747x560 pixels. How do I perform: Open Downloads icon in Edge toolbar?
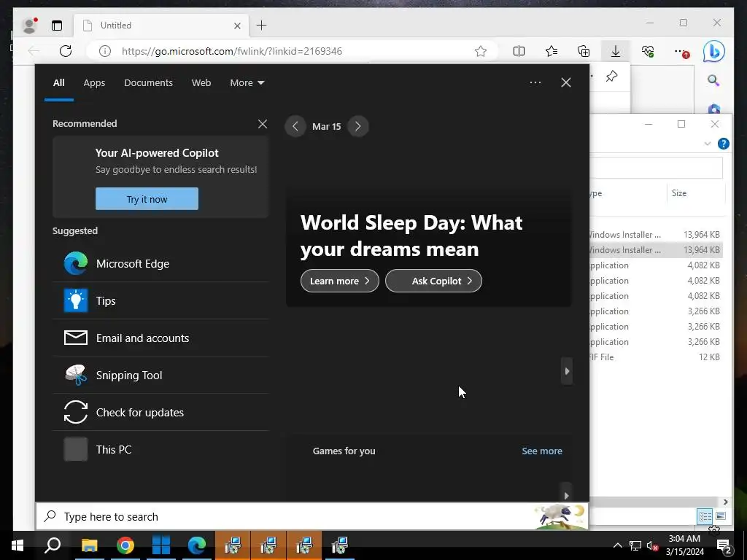(x=616, y=51)
